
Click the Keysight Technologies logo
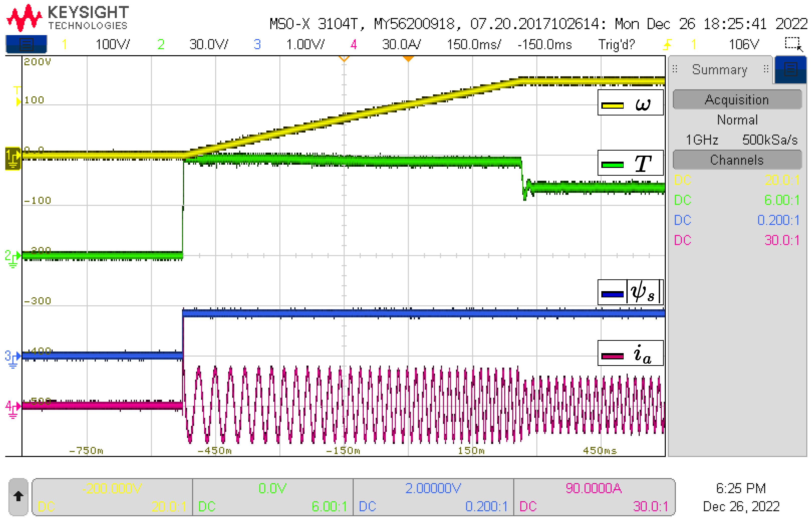coord(68,18)
